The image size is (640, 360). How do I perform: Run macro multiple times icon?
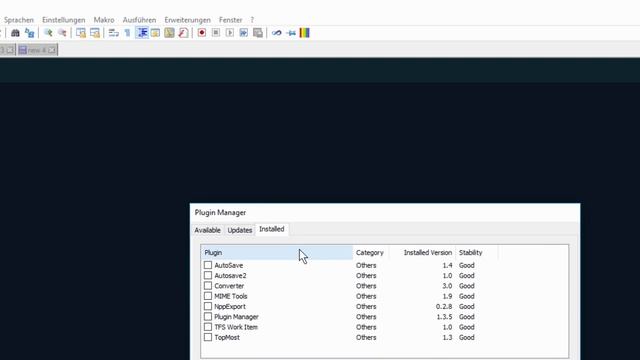(x=244, y=33)
